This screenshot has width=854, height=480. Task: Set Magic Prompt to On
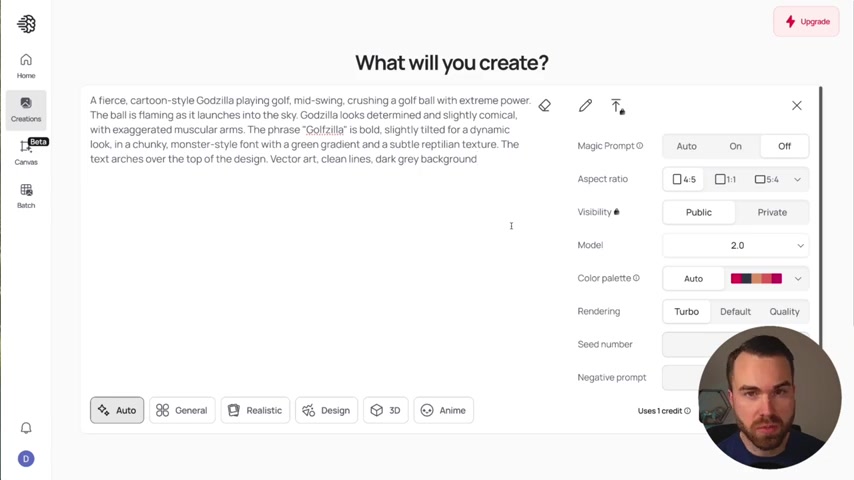[735, 146]
